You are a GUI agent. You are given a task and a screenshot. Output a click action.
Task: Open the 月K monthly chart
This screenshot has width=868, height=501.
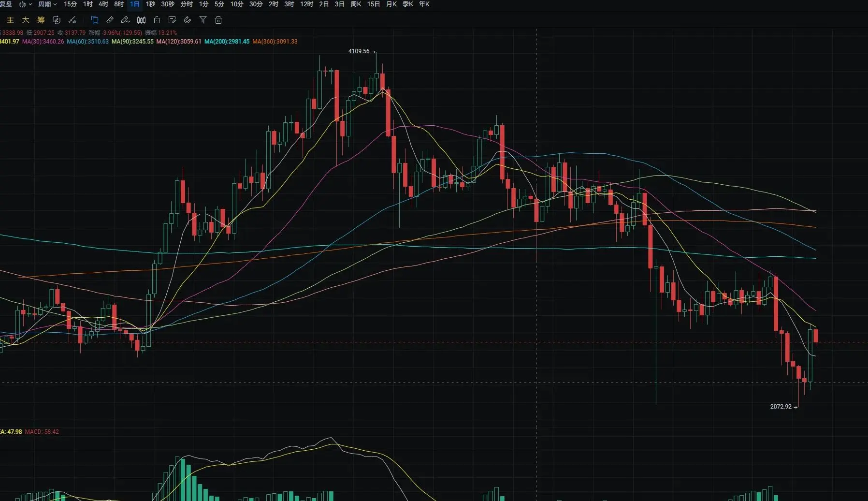tap(391, 4)
